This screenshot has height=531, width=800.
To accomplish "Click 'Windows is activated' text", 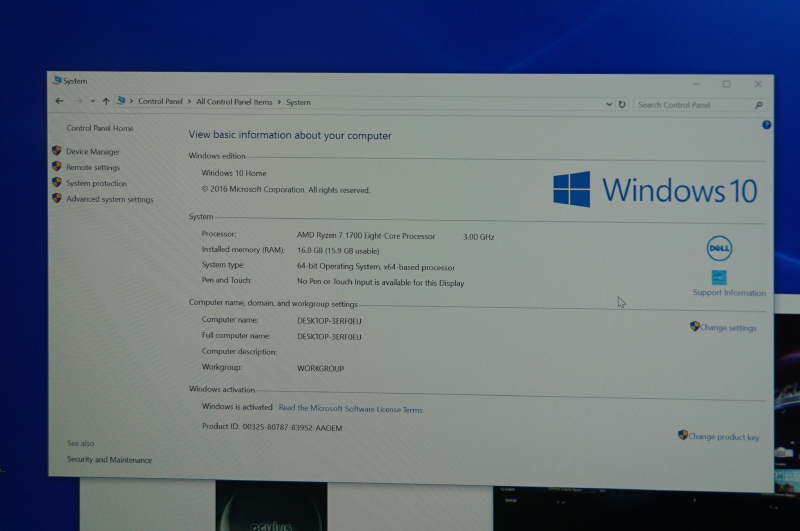I will coord(237,407).
